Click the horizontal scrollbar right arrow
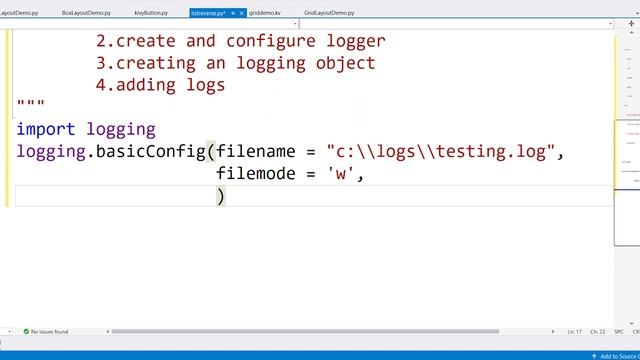Image resolution: width=640 pixels, height=360 pixels. coord(553,331)
